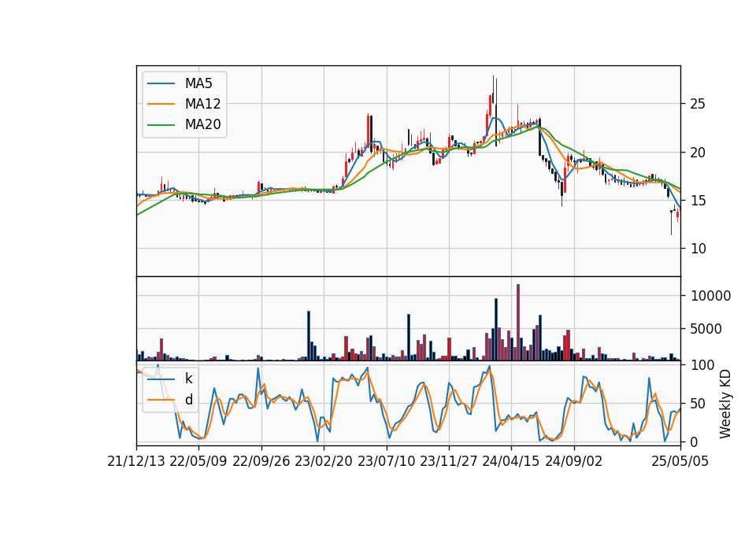The width and height of the screenshot is (756, 543).
Task: Click the price axis value 10
Action: 698,249
